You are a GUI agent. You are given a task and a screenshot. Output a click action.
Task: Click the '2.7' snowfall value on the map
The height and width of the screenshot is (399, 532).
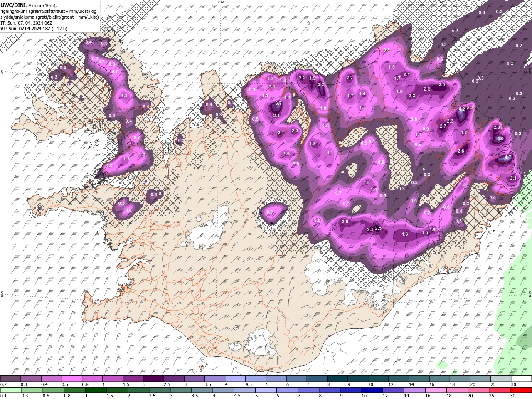pyautogui.click(x=443, y=126)
